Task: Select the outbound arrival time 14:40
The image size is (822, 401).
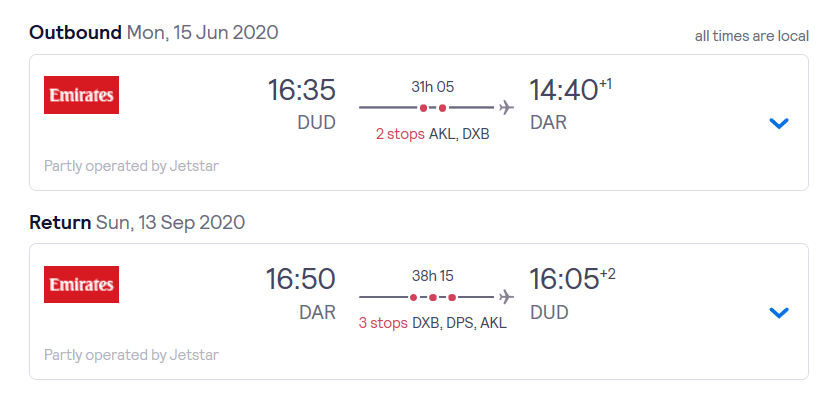Action: [563, 90]
